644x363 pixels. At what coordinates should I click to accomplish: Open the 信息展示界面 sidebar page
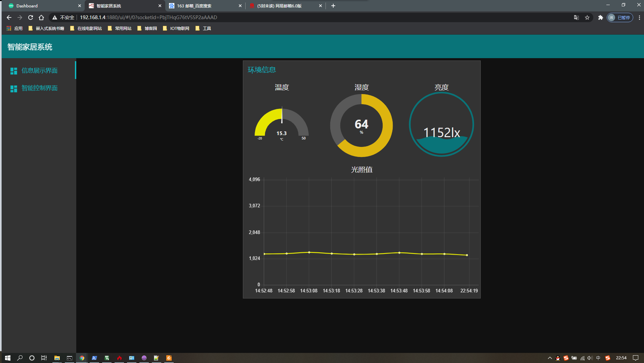(39, 71)
